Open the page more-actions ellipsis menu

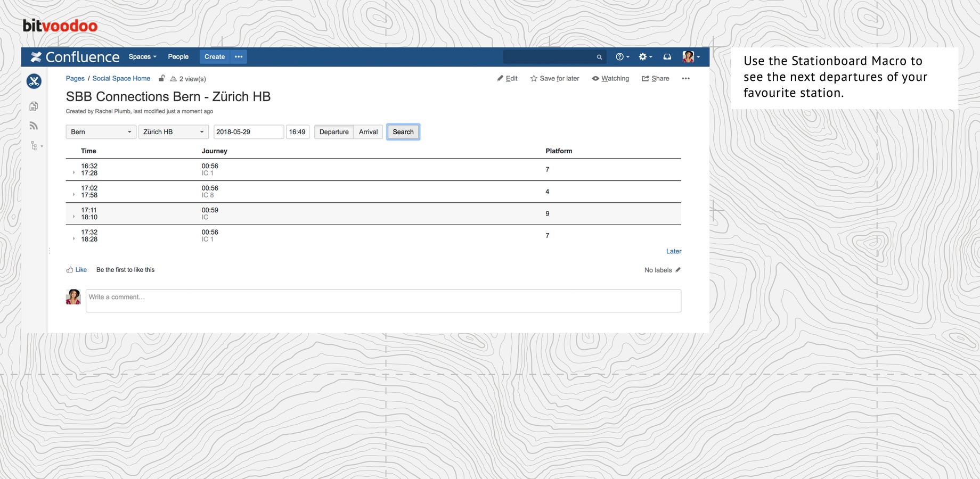pyautogui.click(x=685, y=78)
